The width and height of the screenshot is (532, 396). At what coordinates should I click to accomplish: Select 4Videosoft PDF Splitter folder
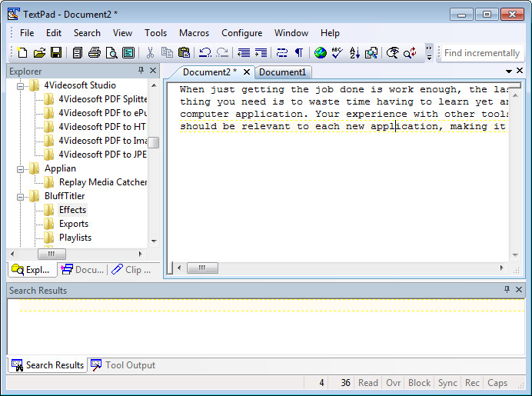(x=102, y=99)
